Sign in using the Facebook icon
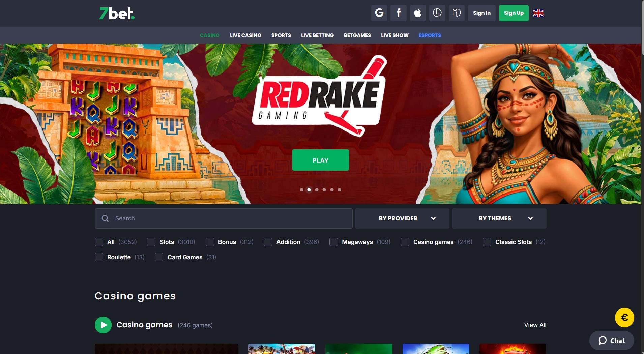 [x=399, y=13]
